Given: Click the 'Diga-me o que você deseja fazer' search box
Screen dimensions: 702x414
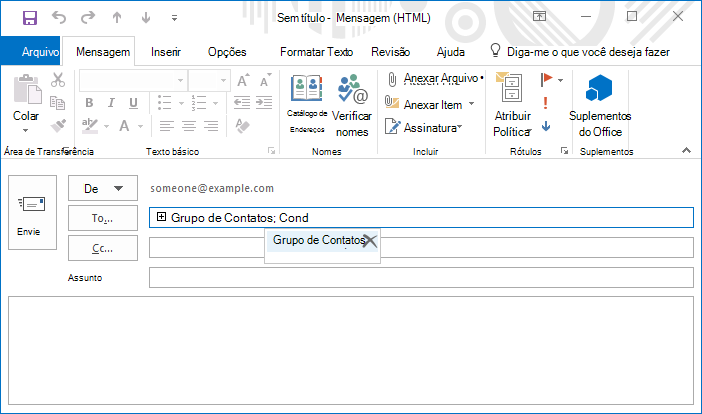Looking at the screenshot, I should [x=580, y=52].
